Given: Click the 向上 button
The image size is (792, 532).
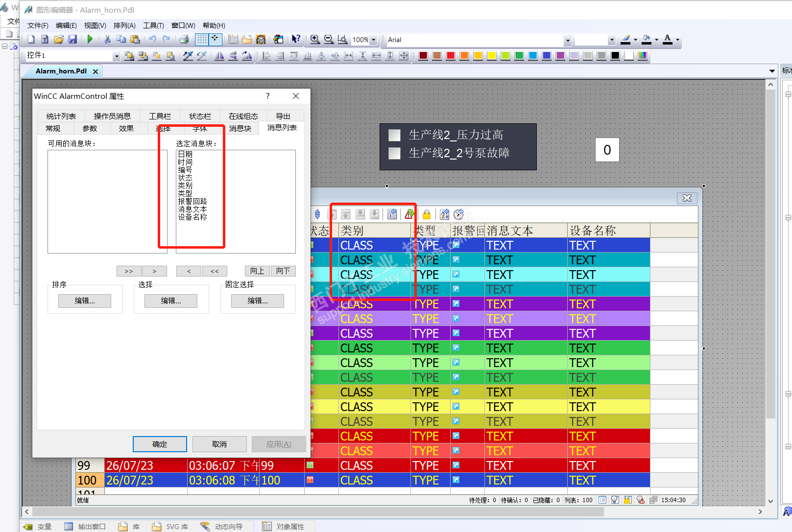Looking at the screenshot, I should coord(257,271).
